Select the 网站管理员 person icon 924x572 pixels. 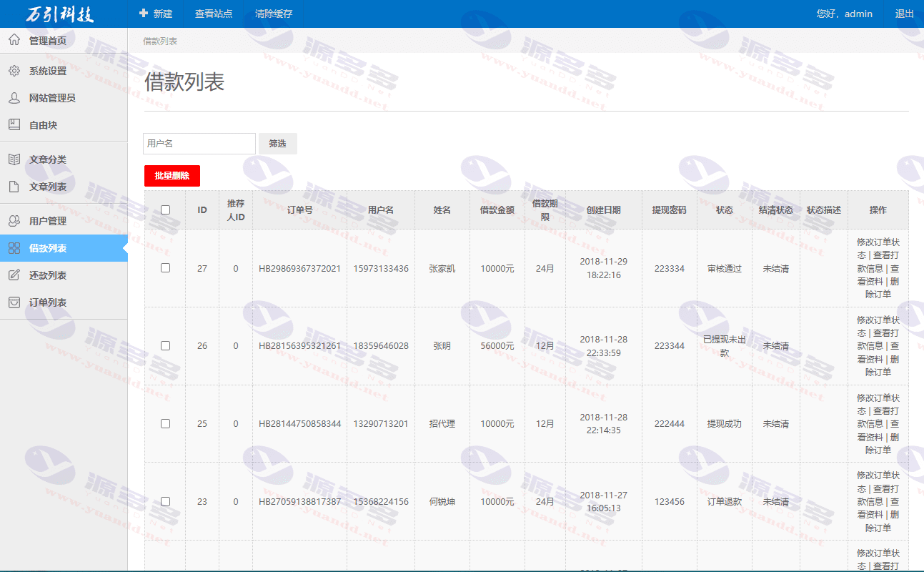[x=14, y=98]
